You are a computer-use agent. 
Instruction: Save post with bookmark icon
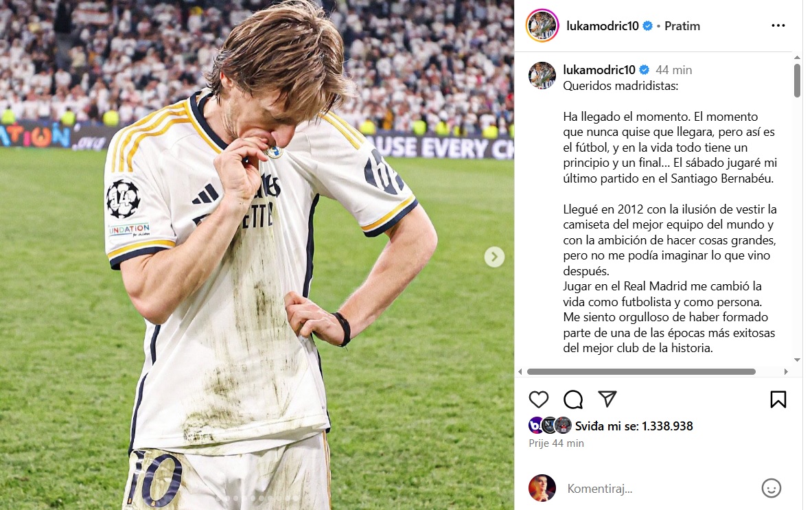(778, 399)
